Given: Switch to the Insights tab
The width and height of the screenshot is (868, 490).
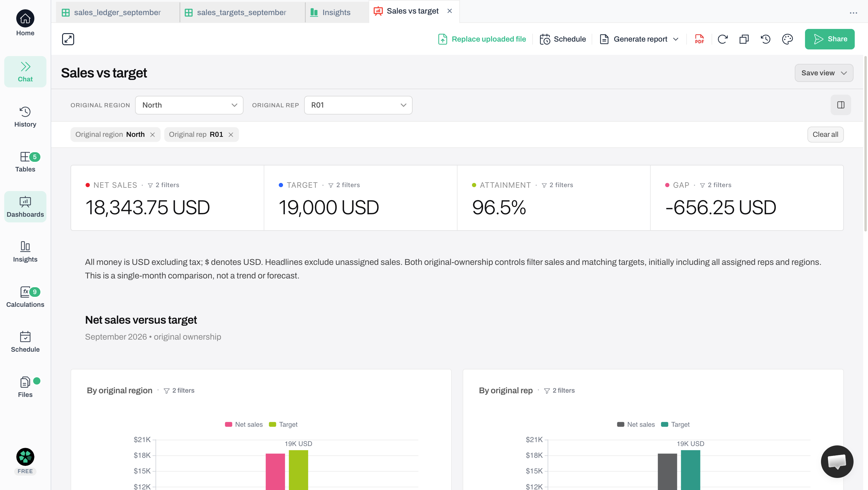Looking at the screenshot, I should 337,12.
